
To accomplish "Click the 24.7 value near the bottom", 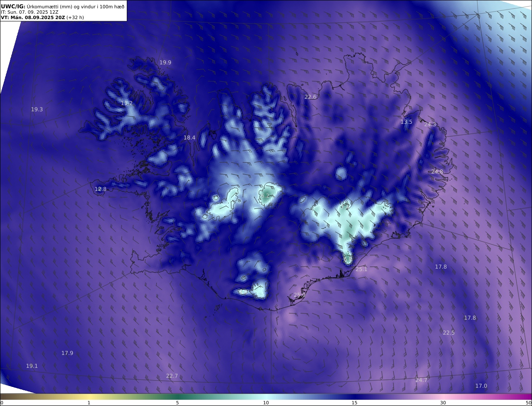I will tap(421, 380).
